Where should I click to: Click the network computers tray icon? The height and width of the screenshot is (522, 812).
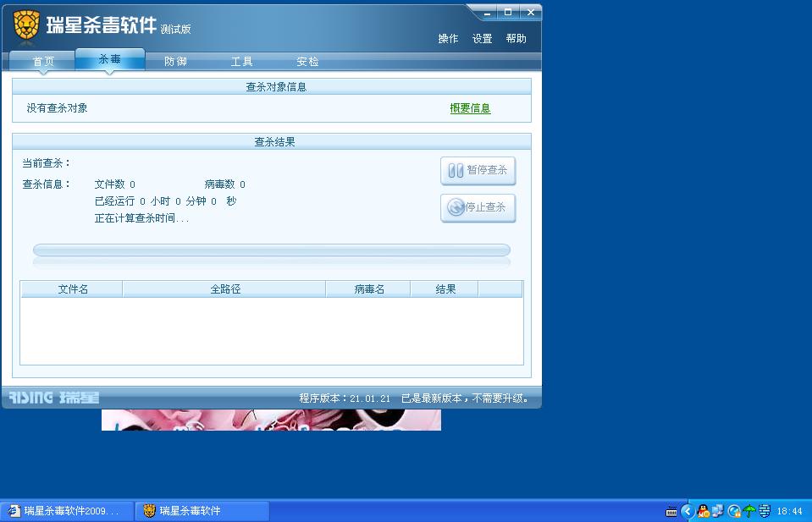(718, 511)
